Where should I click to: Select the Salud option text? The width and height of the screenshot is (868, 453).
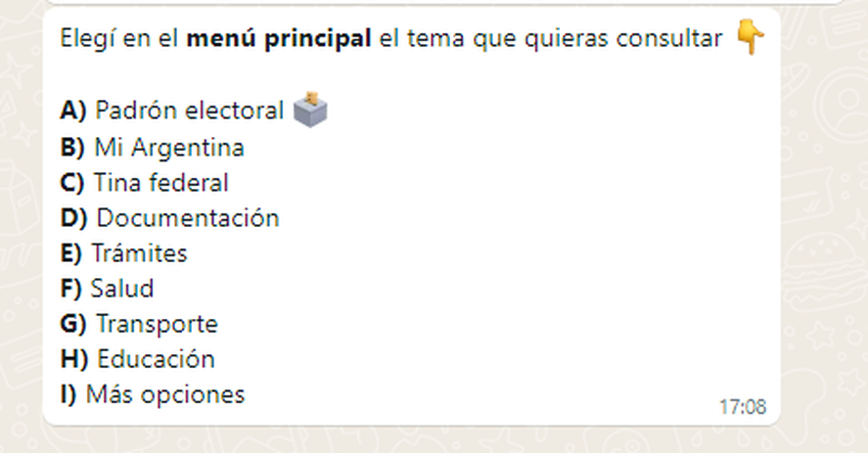121,289
